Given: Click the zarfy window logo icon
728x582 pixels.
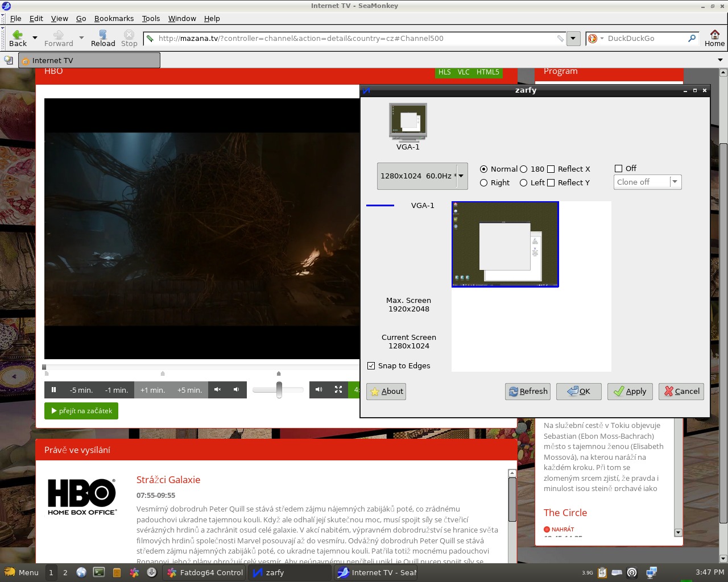Looking at the screenshot, I should tap(366, 90).
